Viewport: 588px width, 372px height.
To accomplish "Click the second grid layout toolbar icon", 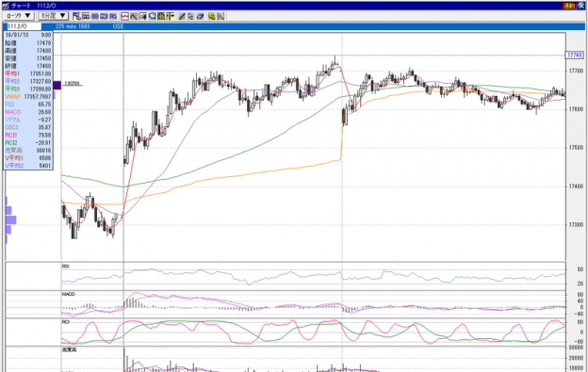I will [x=86, y=16].
